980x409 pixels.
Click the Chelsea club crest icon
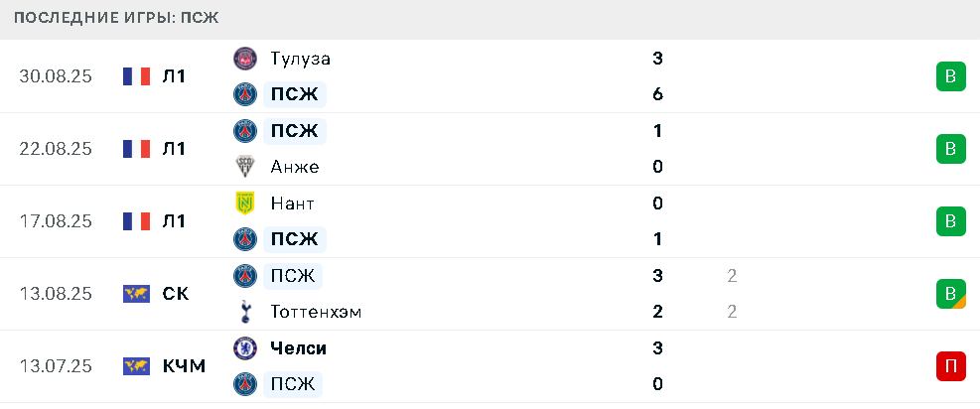click(245, 347)
